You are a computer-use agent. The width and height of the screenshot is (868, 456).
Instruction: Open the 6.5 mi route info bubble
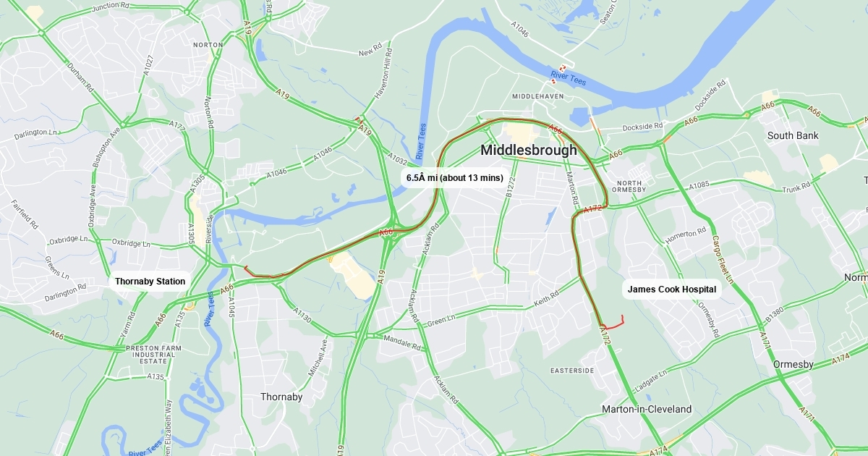(x=454, y=178)
